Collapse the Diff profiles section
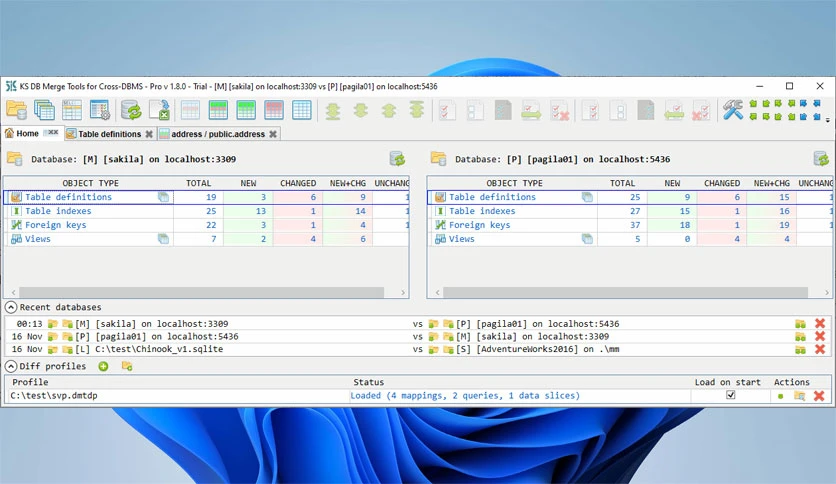This screenshot has height=484, width=836. pyautogui.click(x=10, y=366)
